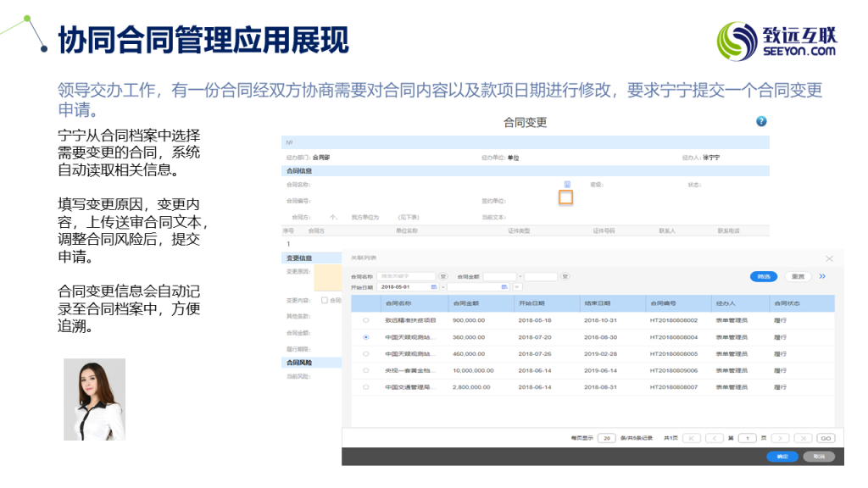Clear the 合同名称 search field with 空 icon
This screenshot has height=488, width=868.
pyautogui.click(x=442, y=276)
